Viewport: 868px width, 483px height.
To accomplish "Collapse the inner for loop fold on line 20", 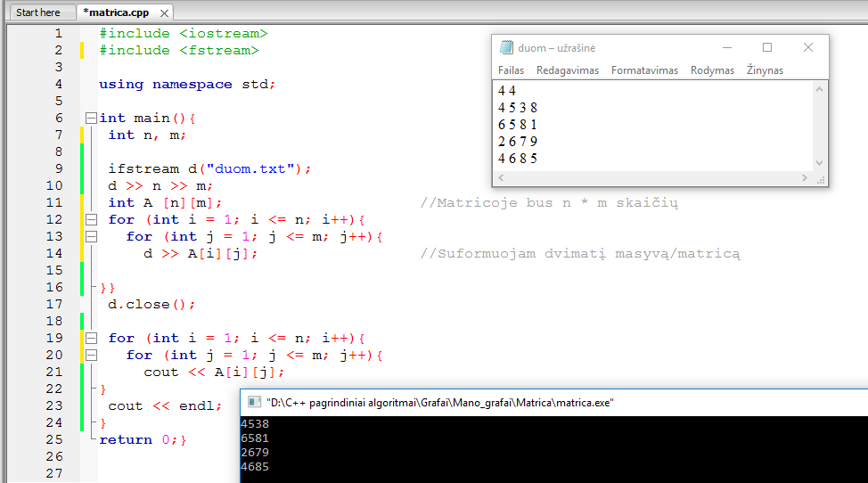I will point(91,355).
